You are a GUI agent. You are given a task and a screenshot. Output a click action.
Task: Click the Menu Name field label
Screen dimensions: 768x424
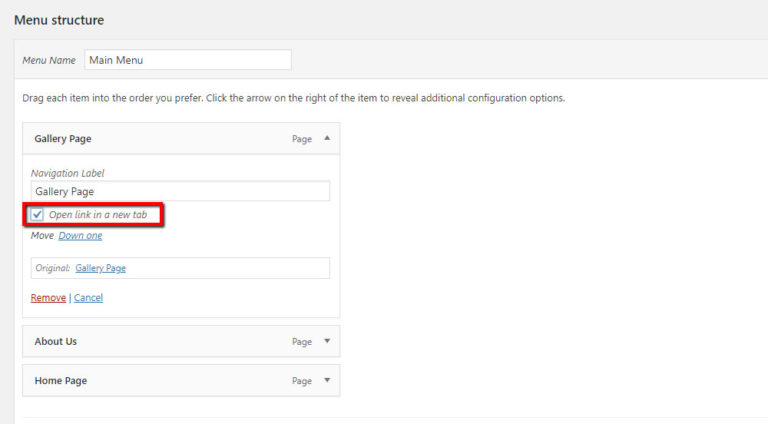pyautogui.click(x=49, y=60)
